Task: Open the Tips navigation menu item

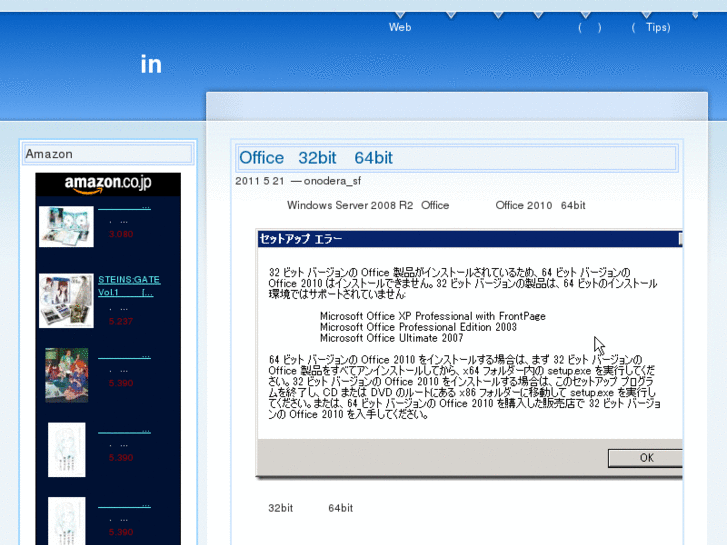Action: (x=651, y=27)
